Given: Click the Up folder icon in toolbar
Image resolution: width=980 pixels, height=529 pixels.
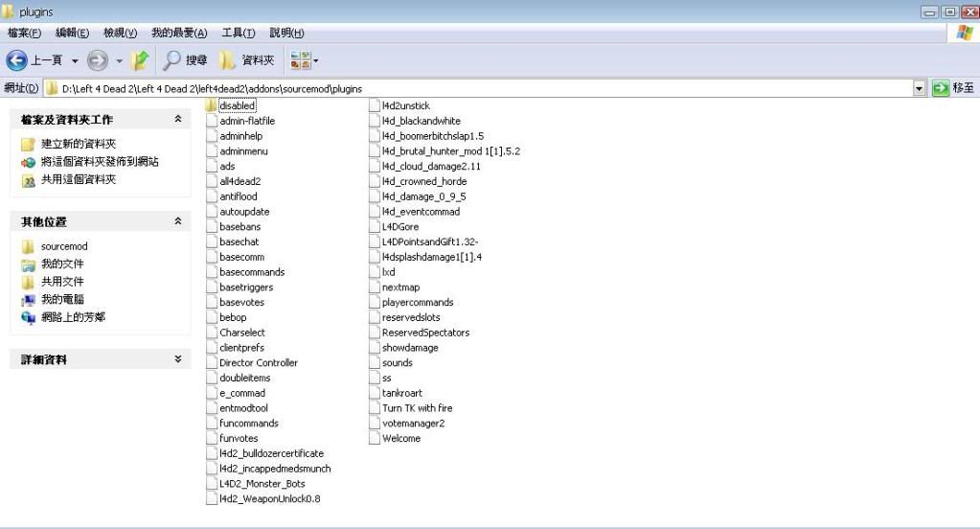Looking at the screenshot, I should coord(140,60).
